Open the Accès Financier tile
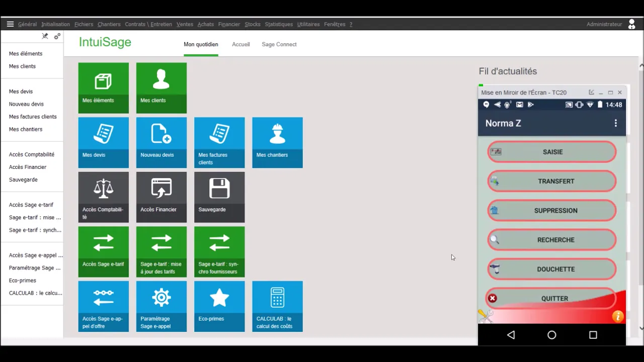Image resolution: width=644 pixels, height=362 pixels. tap(162, 197)
